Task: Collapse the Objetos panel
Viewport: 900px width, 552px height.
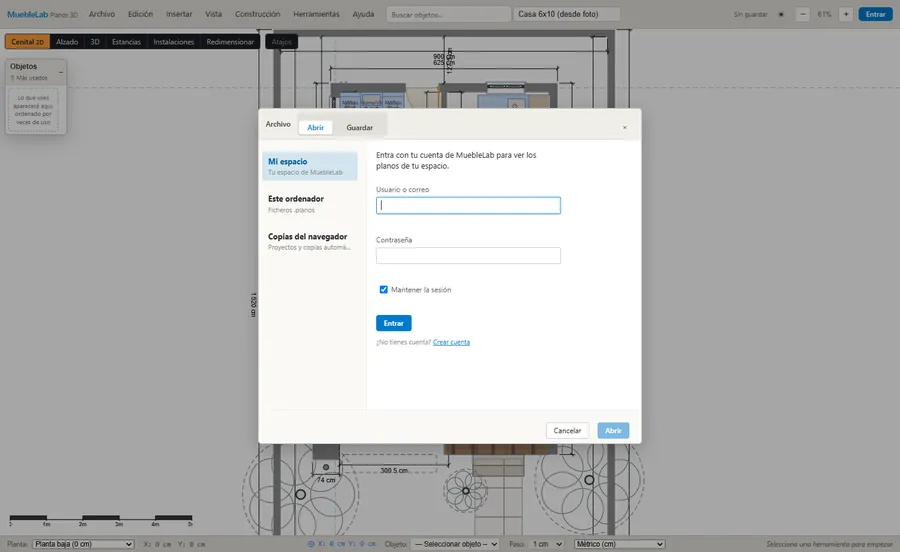Action: [61, 72]
